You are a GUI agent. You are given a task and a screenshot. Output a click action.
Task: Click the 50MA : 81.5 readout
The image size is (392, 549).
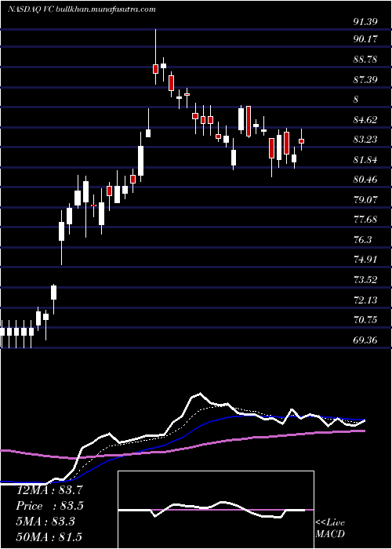point(49,537)
